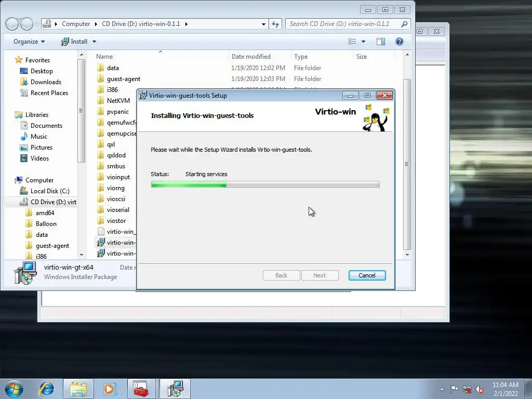Open Explorer help icon

pos(400,42)
